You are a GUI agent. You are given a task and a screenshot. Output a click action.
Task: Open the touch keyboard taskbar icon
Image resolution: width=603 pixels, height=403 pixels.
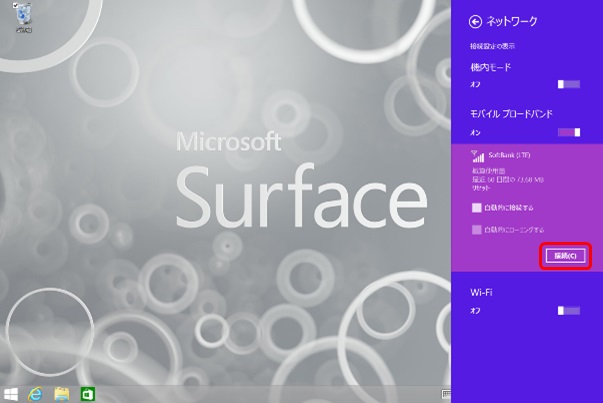pos(446,394)
